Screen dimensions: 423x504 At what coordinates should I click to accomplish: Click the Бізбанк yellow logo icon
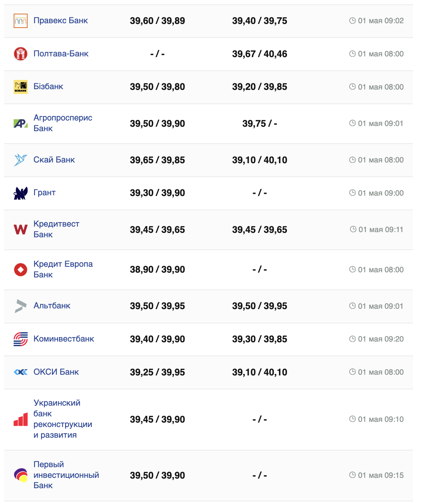pyautogui.click(x=21, y=87)
